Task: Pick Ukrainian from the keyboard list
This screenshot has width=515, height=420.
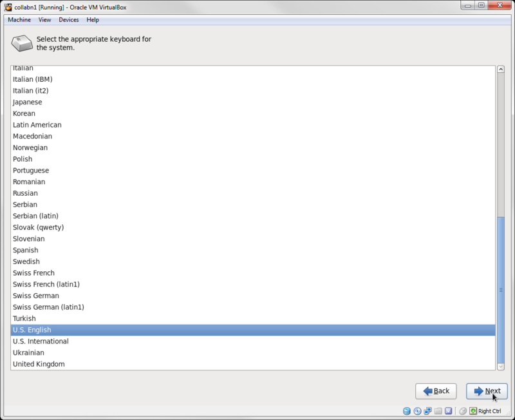Action: [253, 352]
